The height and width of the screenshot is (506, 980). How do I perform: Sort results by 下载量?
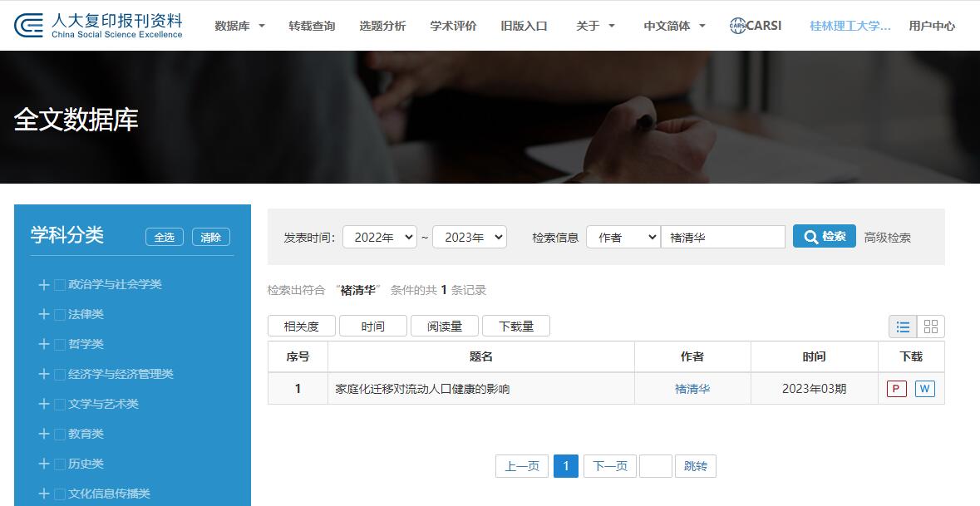coord(515,327)
